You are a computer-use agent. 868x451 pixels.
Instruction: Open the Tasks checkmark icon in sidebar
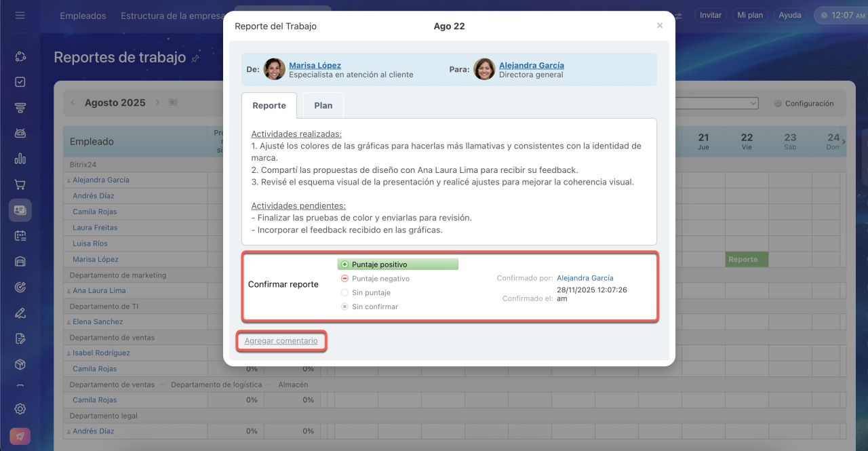[20, 82]
